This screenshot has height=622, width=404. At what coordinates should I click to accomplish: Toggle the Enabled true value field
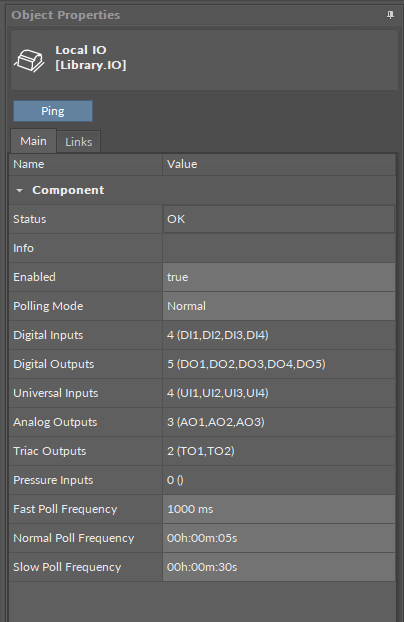click(x=279, y=277)
